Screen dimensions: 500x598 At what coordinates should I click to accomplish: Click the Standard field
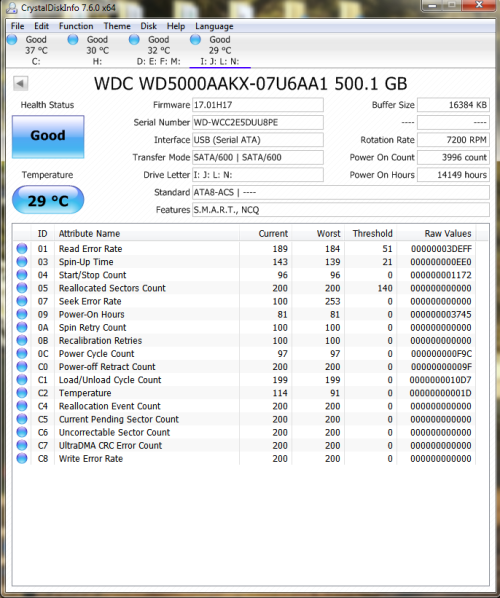tap(341, 193)
